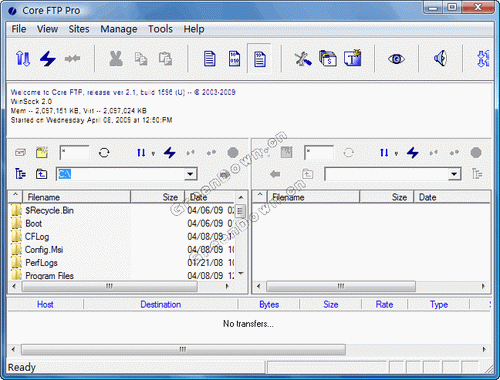Click local panel drive icon
The height and width of the screenshot is (380, 500).
pyautogui.click(x=20, y=153)
